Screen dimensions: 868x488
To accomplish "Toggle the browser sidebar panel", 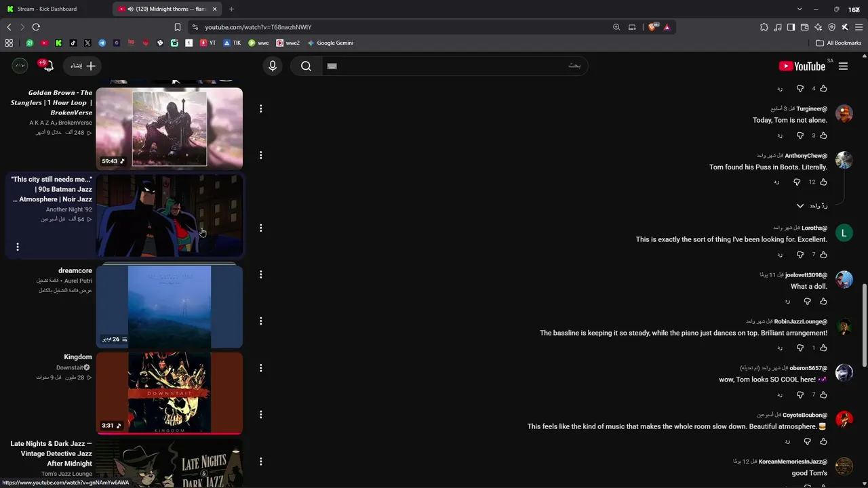I will point(791,27).
